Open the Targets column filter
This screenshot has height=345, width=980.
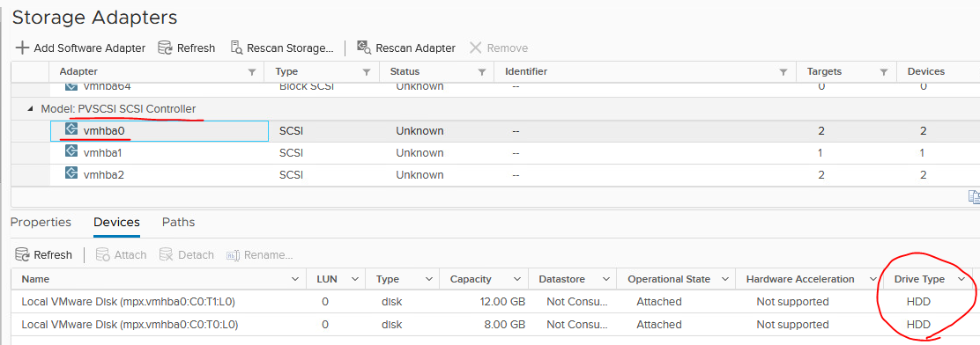pyautogui.click(x=884, y=72)
